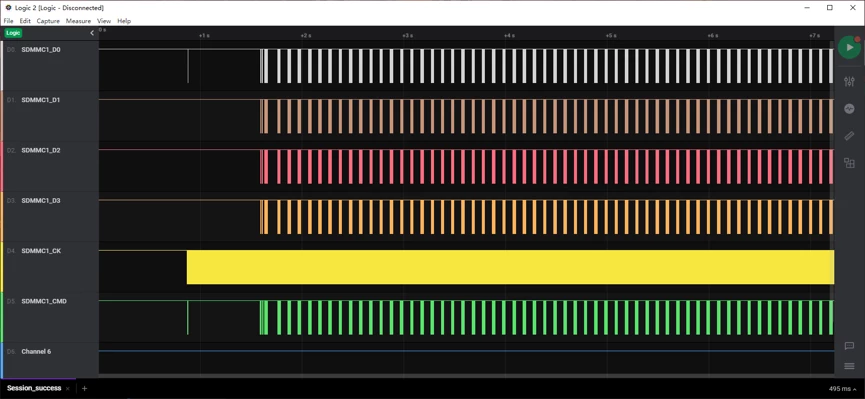Open the feedback chat bubble icon
865x399 pixels.
click(x=850, y=346)
